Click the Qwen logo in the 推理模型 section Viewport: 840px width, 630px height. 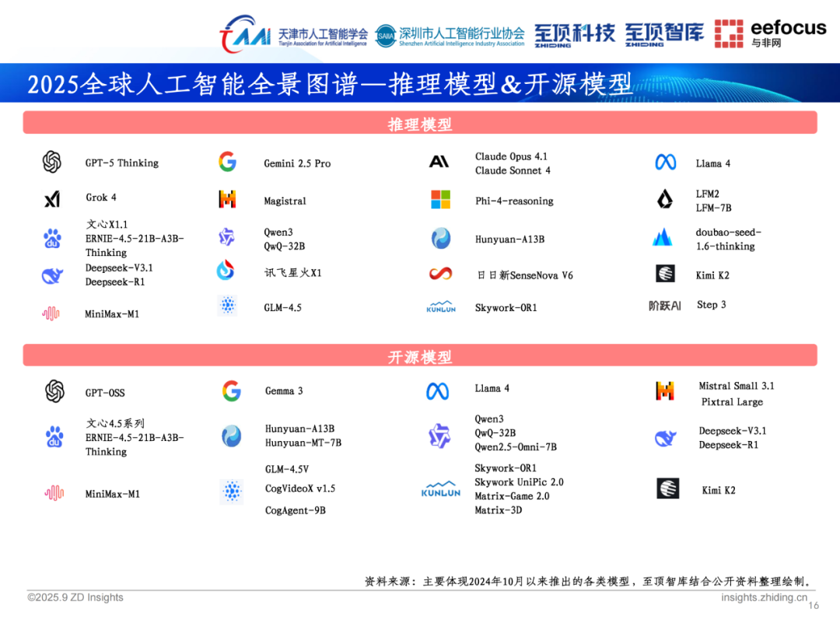tap(226, 236)
